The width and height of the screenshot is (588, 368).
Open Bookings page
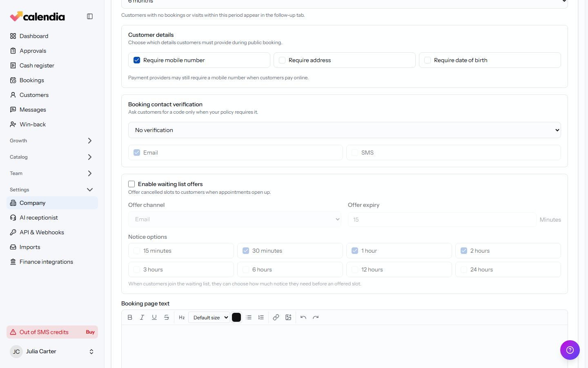(x=52, y=80)
